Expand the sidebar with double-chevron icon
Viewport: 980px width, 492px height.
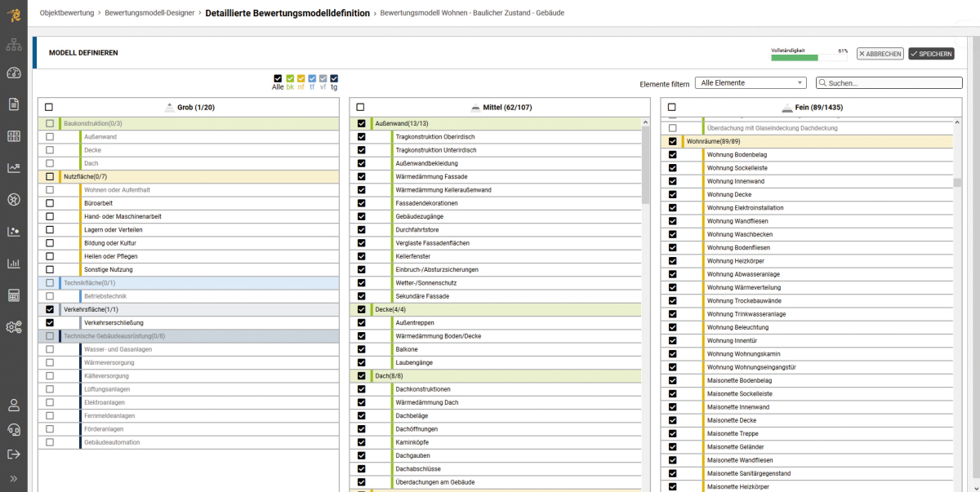13,478
